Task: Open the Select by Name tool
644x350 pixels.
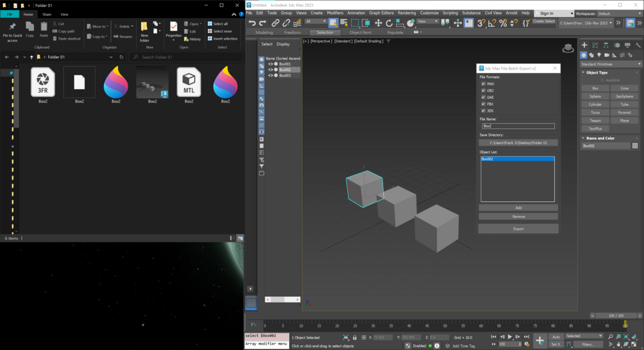Action: coord(344,23)
